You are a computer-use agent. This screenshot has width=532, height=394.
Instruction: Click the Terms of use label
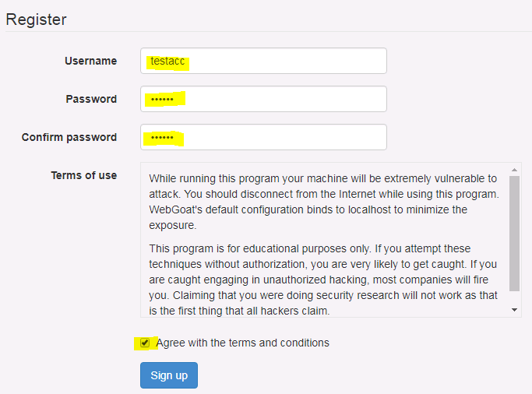coord(84,175)
